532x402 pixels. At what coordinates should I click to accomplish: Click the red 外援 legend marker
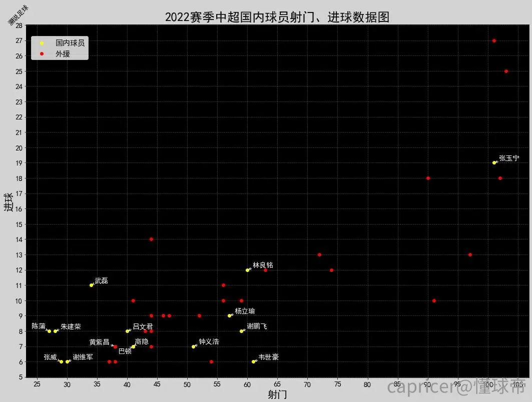click(x=42, y=53)
